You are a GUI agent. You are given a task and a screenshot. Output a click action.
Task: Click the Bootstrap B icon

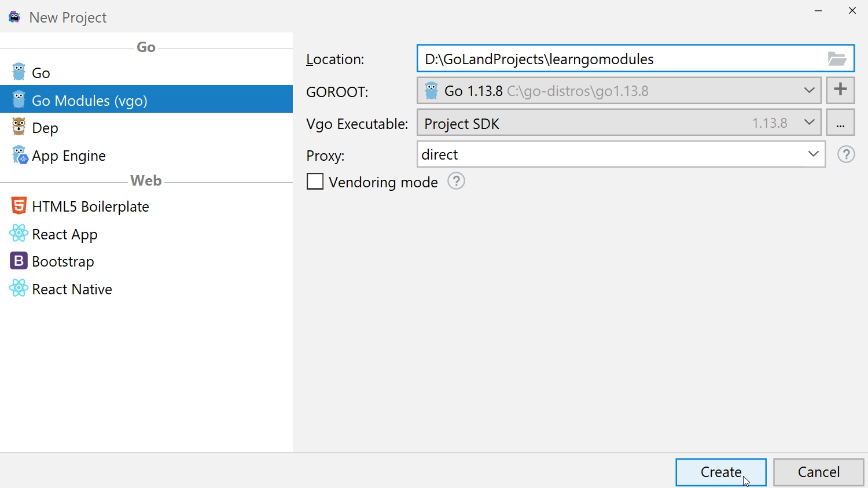coord(19,261)
